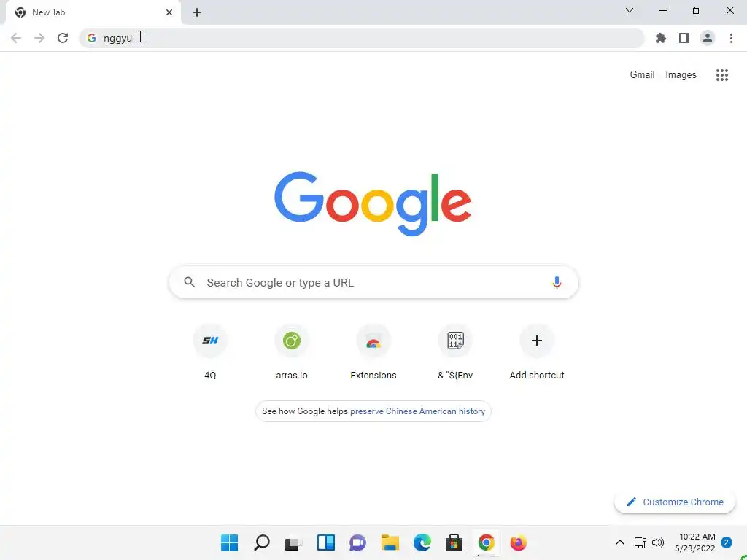Open the Google apps grid
Screen dimensions: 747x560
722,75
